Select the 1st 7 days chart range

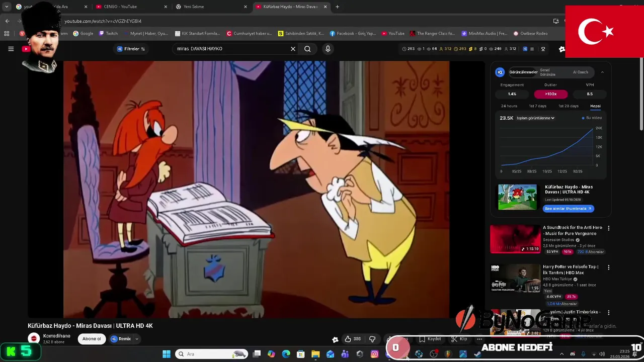click(537, 106)
